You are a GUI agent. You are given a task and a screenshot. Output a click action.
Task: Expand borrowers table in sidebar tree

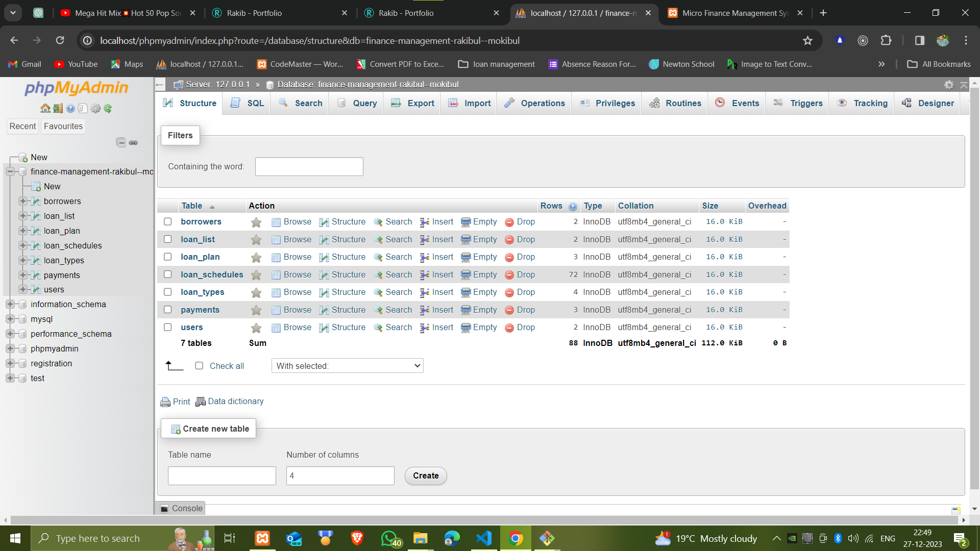point(22,201)
